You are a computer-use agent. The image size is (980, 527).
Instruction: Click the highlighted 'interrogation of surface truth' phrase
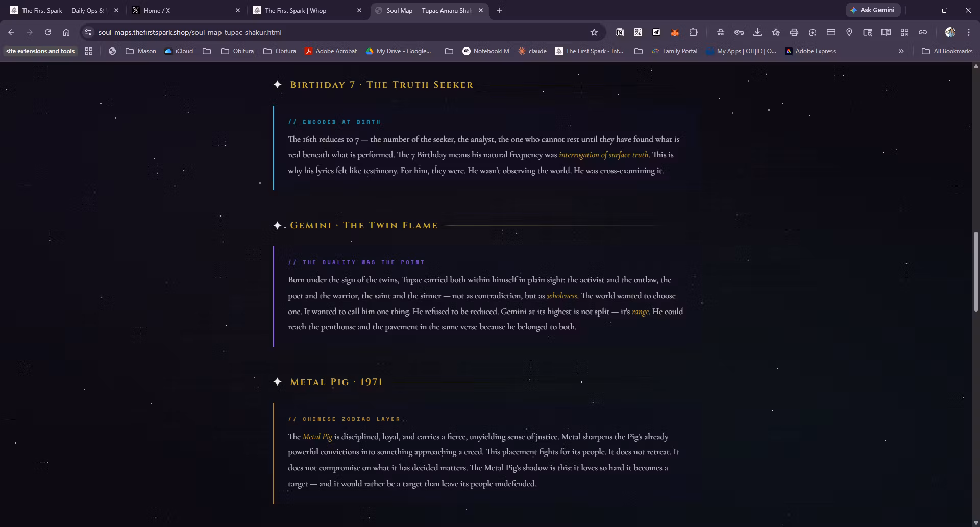[603, 155]
